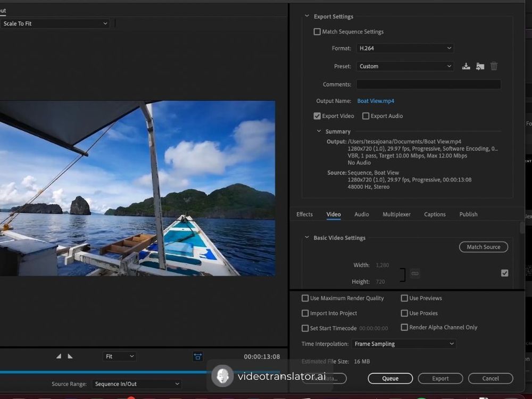532x399 pixels.
Task: Click the Save Preset icon
Action: [466, 66]
